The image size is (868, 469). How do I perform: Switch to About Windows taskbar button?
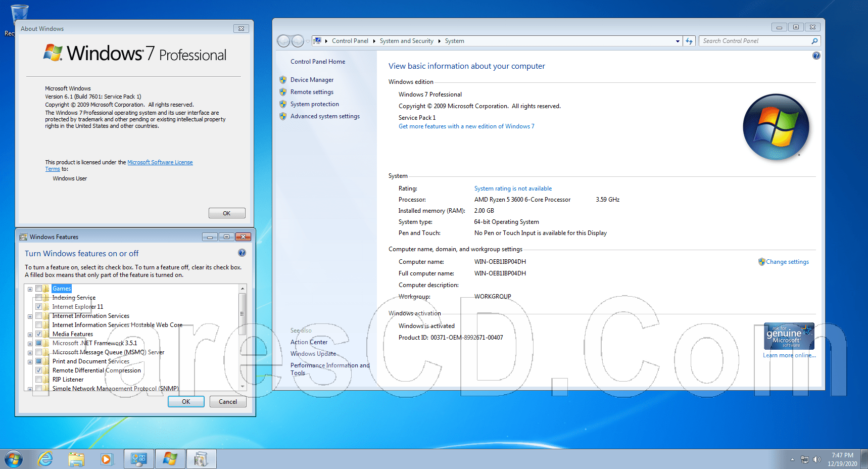click(x=170, y=459)
